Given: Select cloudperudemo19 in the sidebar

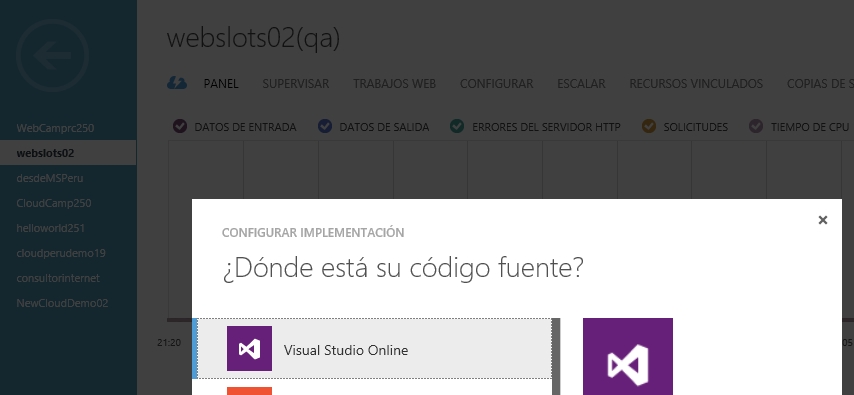Looking at the screenshot, I should 68,253.
